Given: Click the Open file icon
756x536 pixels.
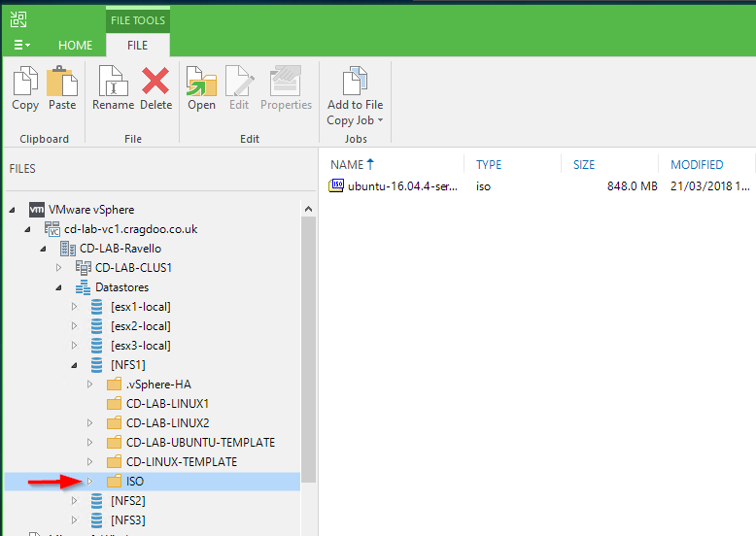Looking at the screenshot, I should [x=201, y=81].
